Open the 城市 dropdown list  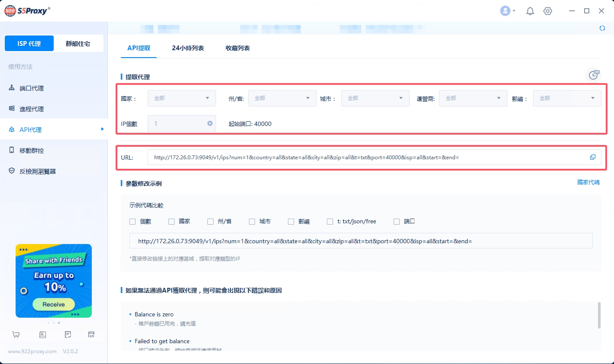point(375,98)
